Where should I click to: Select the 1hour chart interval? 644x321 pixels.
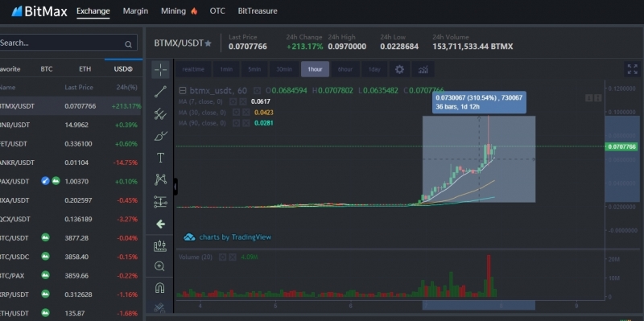pyautogui.click(x=315, y=69)
